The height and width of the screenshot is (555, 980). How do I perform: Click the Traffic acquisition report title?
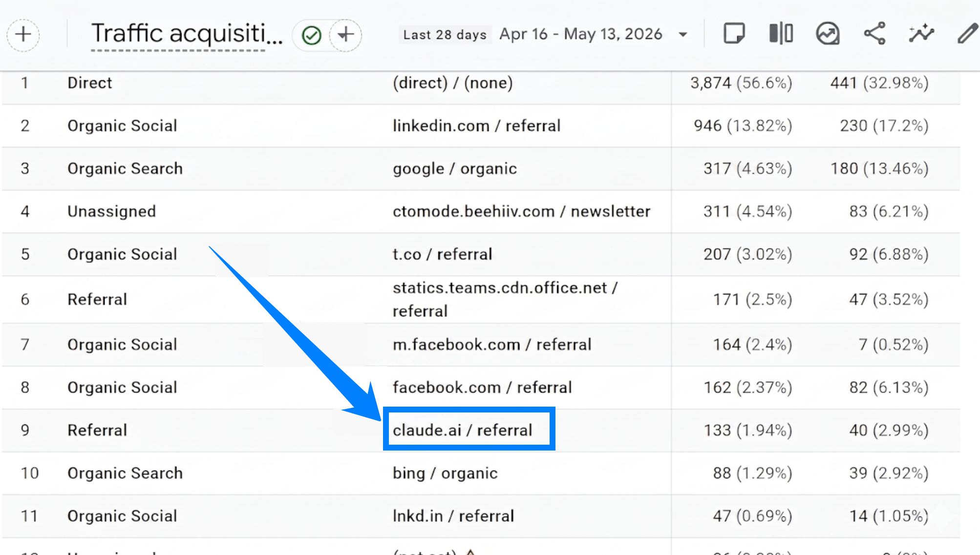coord(187,34)
